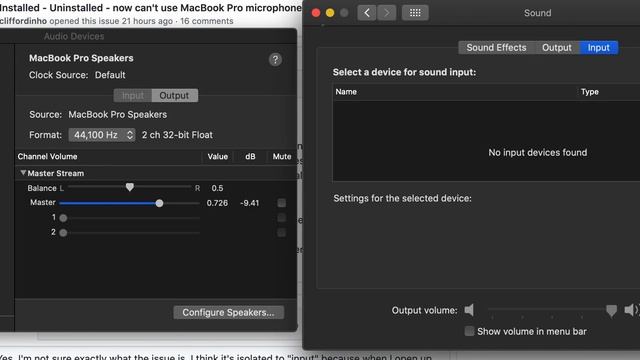The width and height of the screenshot is (640, 360).
Task: Minimize the Sound window with yellow button
Action: point(330,13)
